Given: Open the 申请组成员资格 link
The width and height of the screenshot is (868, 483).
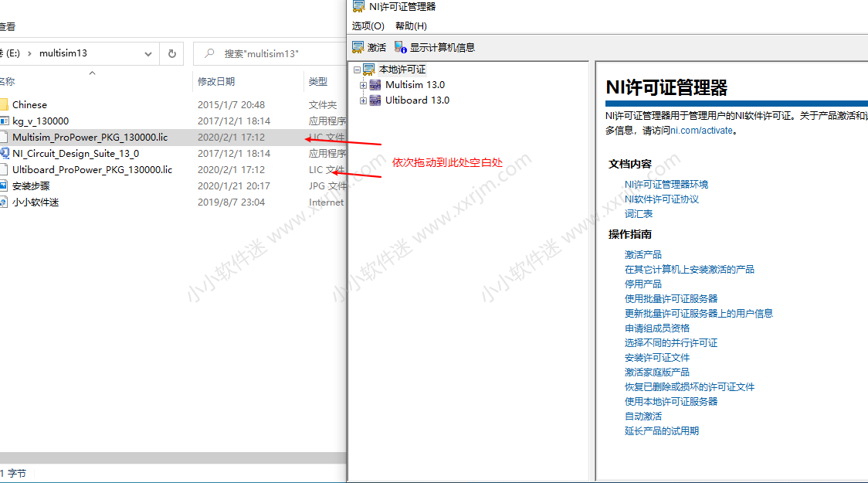Looking at the screenshot, I should [657, 328].
